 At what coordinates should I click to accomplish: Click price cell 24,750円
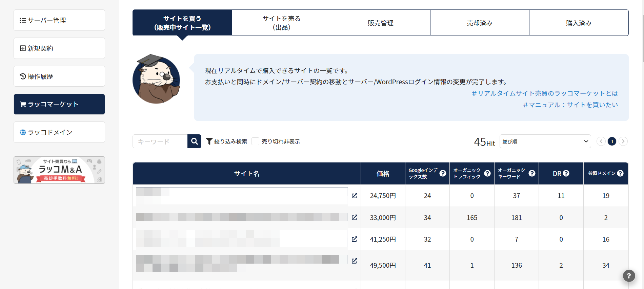click(383, 196)
